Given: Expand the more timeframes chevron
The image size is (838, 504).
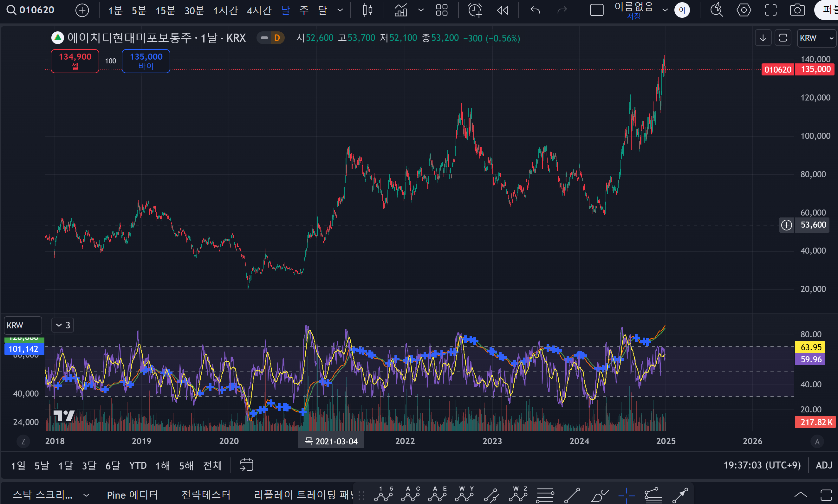Looking at the screenshot, I should click(x=340, y=10).
